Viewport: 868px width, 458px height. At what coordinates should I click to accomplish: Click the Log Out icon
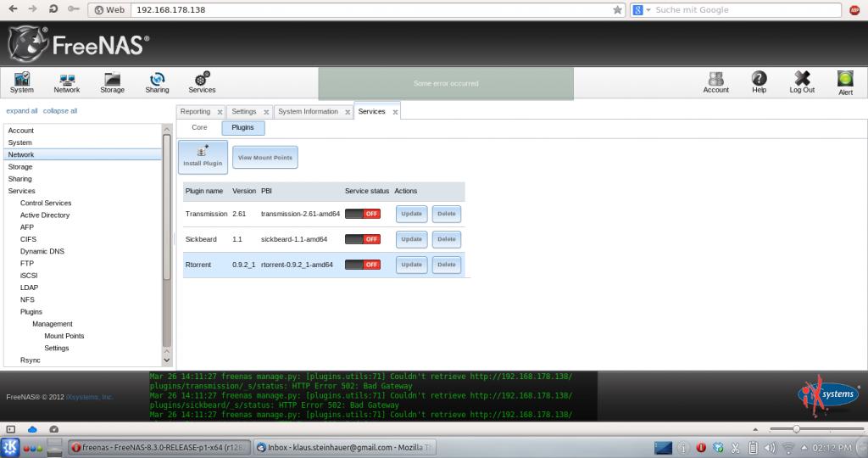pyautogui.click(x=802, y=82)
